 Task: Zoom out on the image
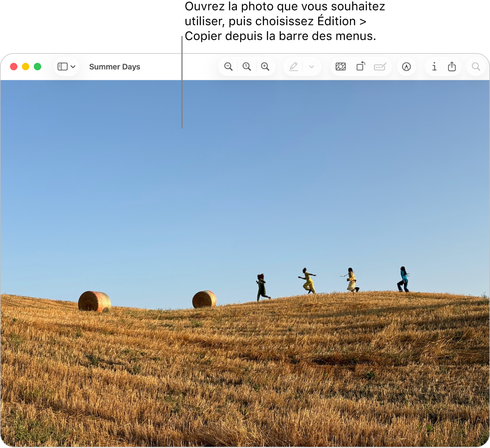coord(228,66)
